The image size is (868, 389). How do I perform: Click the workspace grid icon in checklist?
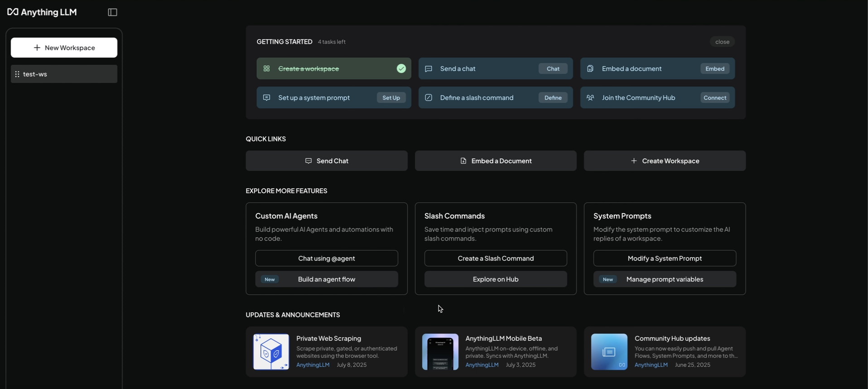[x=267, y=68]
